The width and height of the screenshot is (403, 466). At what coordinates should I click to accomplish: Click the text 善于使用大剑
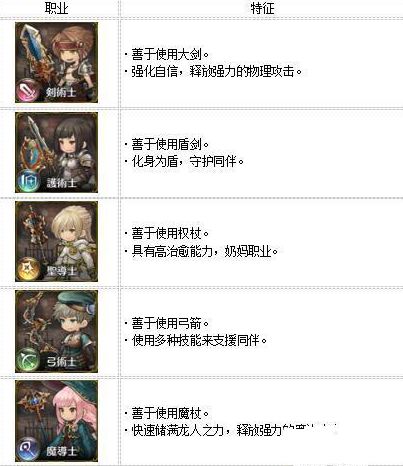pyautogui.click(x=167, y=54)
